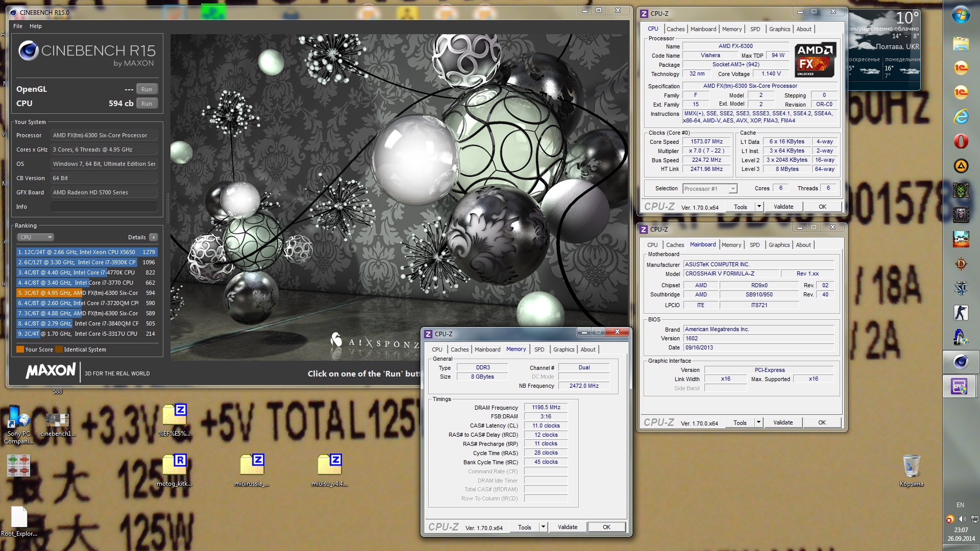The image size is (980, 551).
Task: Click DRAM Frequency value 1198.5 MHz
Action: (546, 407)
